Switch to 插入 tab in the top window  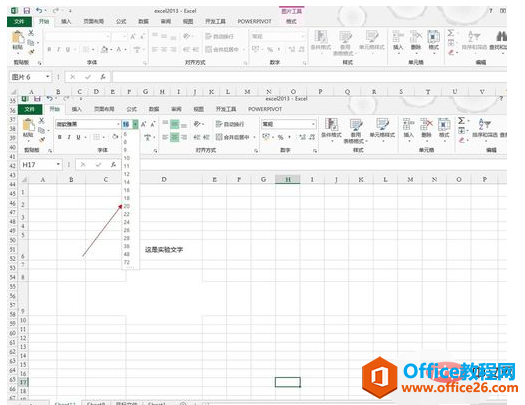coord(66,21)
